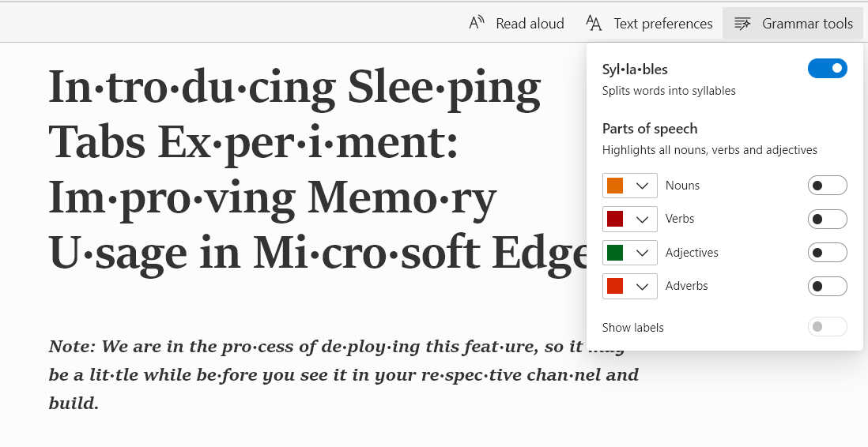Click the italic 'Note:' word in the paragraph
This screenshot has height=447, width=868.
coord(73,347)
